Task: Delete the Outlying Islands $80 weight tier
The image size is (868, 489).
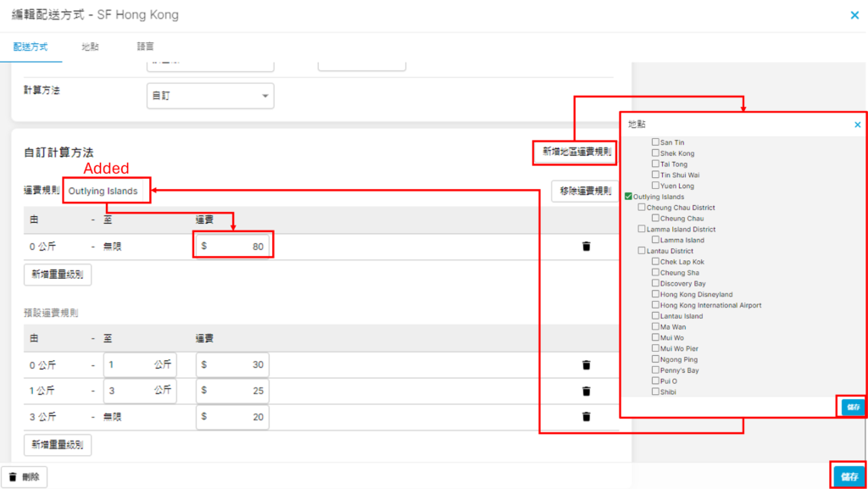Action: pyautogui.click(x=586, y=247)
